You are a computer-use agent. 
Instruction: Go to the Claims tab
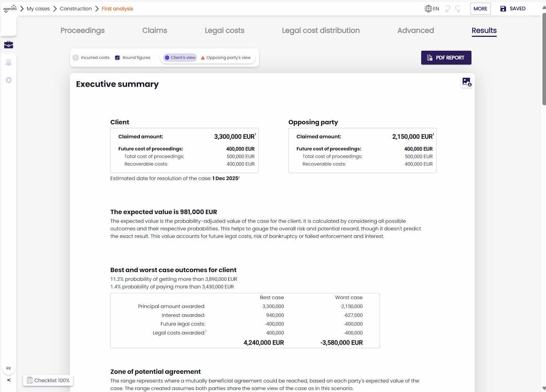click(155, 31)
